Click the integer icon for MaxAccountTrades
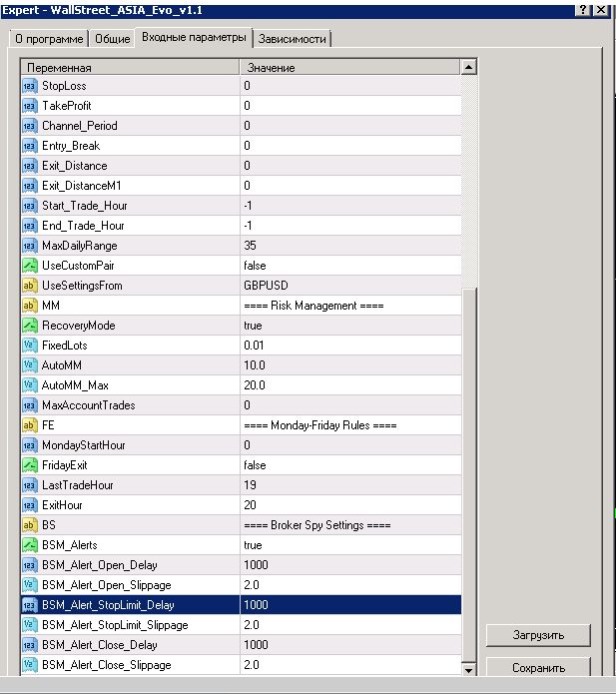The height and width of the screenshot is (694, 616). click(x=30, y=405)
